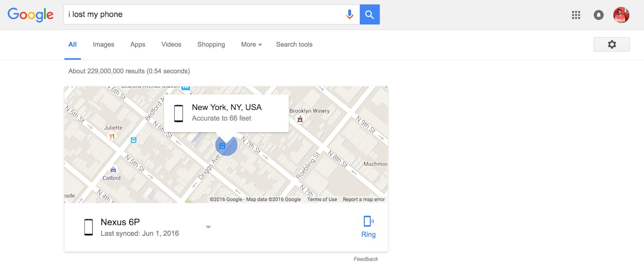Switch to the Apps tab
Image resolution: width=644 pixels, height=266 pixels.
(138, 45)
